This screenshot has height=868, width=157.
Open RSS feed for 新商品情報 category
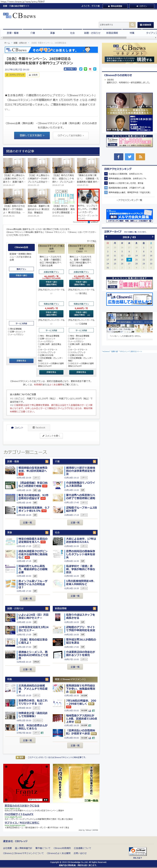pos(94,608)
